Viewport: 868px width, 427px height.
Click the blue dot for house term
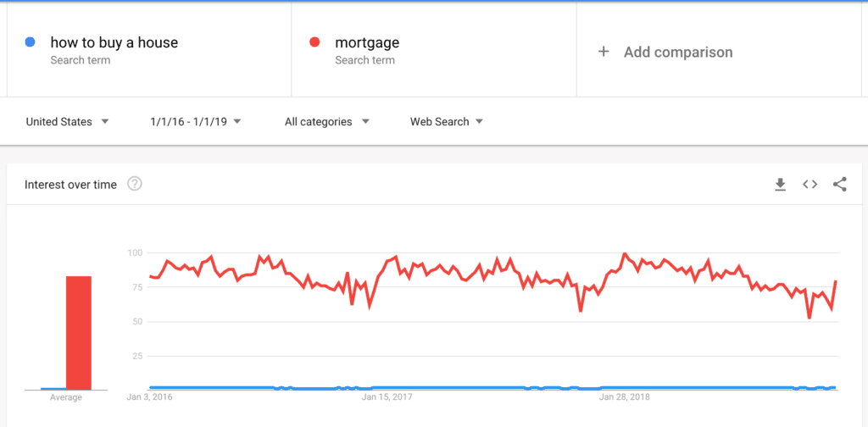pyautogui.click(x=30, y=42)
